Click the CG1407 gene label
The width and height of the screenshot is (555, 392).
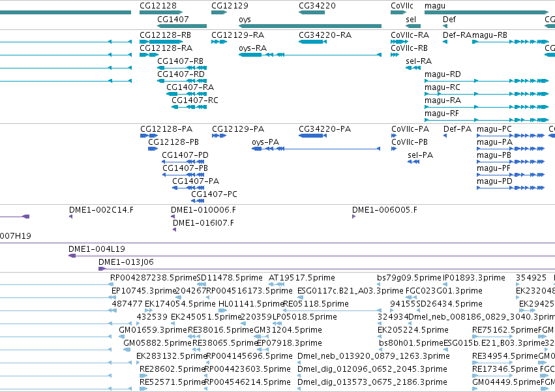tap(173, 19)
